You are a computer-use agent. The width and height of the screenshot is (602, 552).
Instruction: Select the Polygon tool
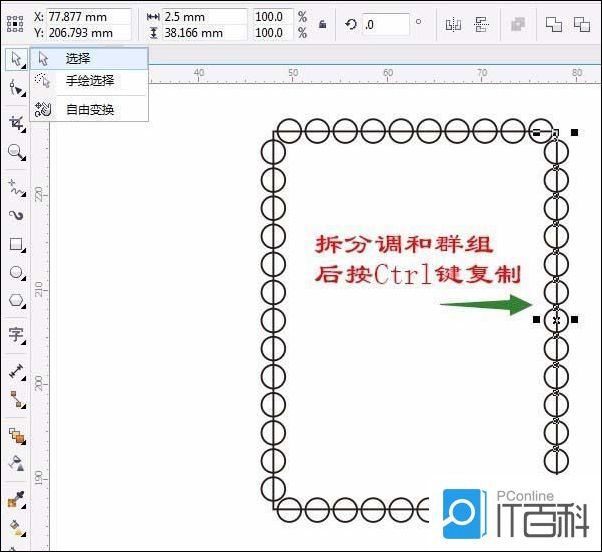[16, 301]
